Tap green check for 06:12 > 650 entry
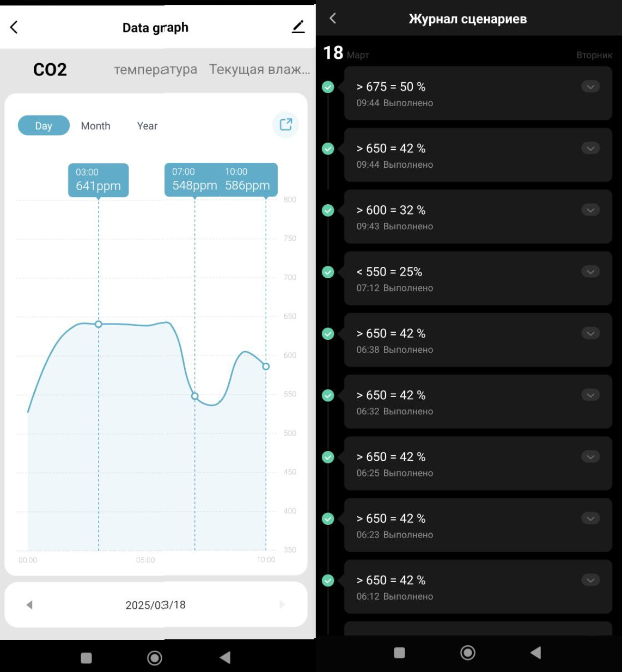The height and width of the screenshot is (672, 622). click(328, 581)
